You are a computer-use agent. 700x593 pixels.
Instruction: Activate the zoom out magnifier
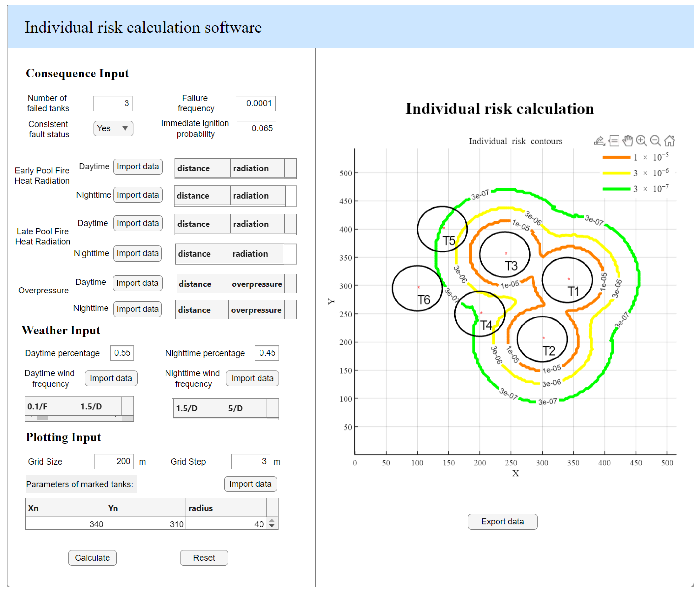pyautogui.click(x=655, y=141)
